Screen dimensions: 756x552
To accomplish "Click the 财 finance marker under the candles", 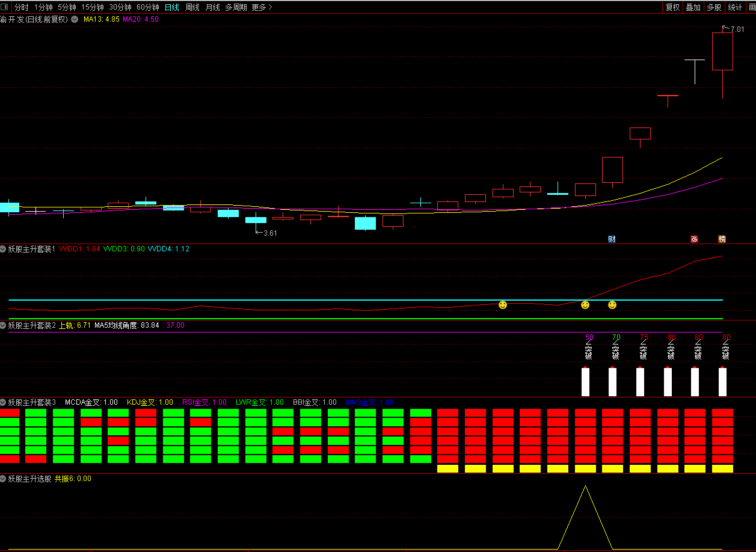I will click(612, 239).
